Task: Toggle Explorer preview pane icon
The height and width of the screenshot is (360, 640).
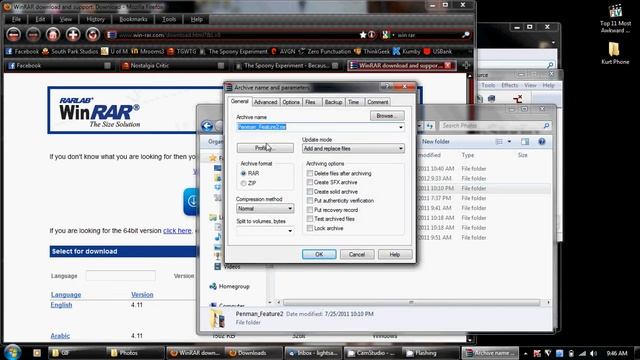Action: tap(525, 142)
